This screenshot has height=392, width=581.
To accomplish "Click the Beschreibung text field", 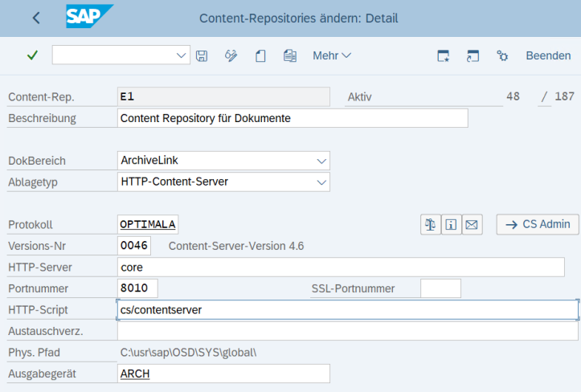I will click(x=293, y=118).
